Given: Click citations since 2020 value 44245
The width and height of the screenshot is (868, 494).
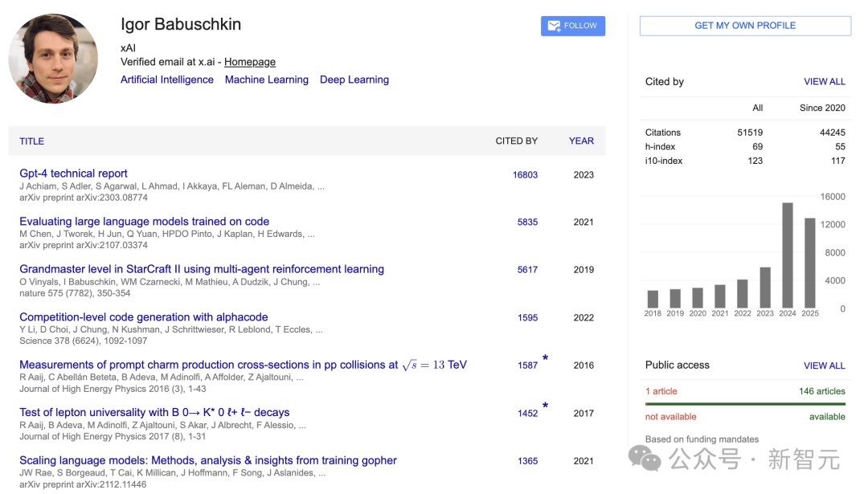Looking at the screenshot, I should (x=832, y=133).
